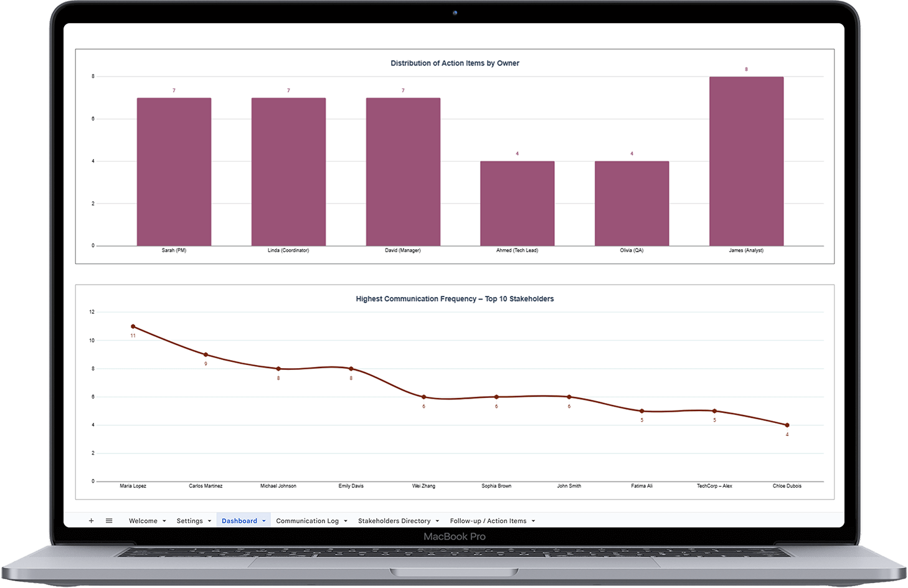Click the Communication Log tab dropdown arrow

point(346,521)
